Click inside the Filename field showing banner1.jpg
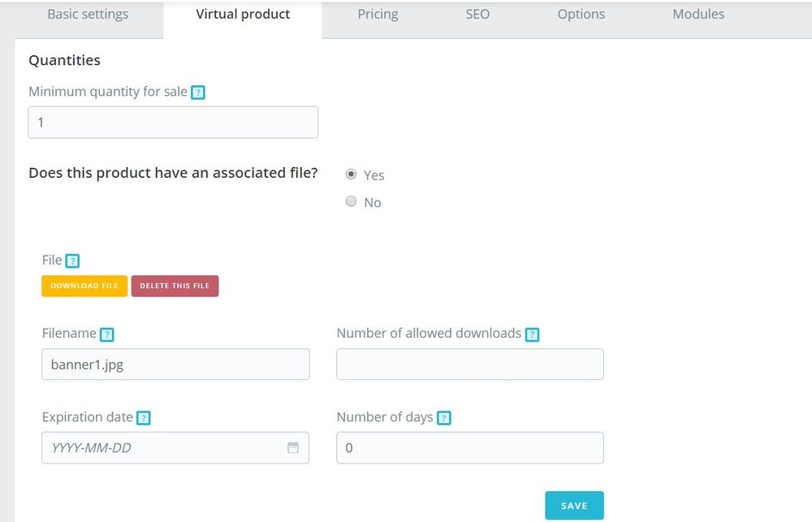812x522 pixels. (175, 365)
